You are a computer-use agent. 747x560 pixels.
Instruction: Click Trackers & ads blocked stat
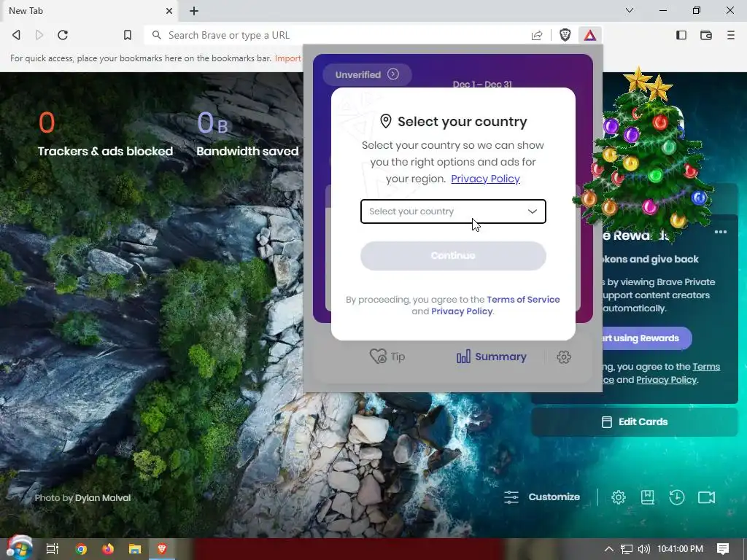point(105,134)
